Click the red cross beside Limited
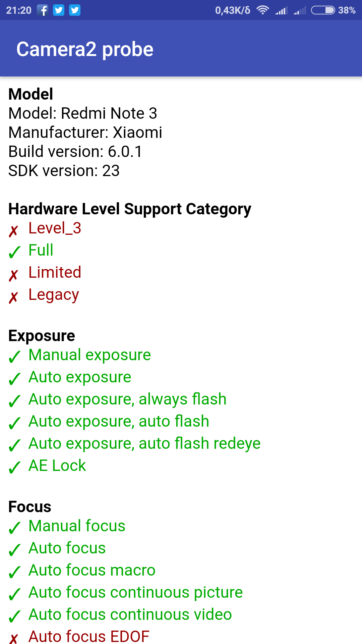 pyautogui.click(x=13, y=275)
